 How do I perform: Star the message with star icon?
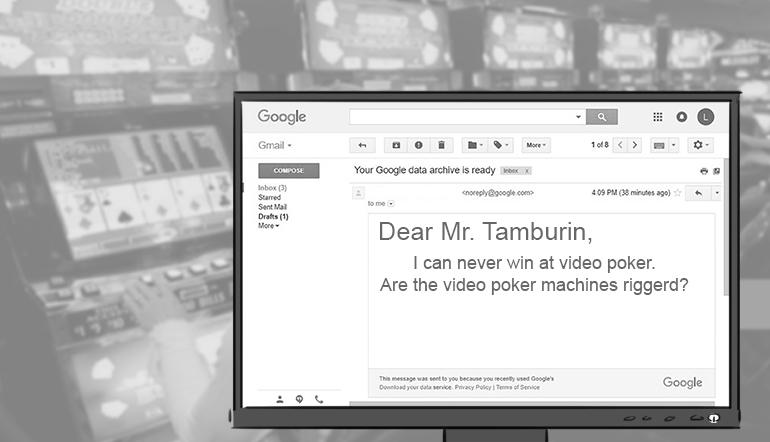[678, 193]
